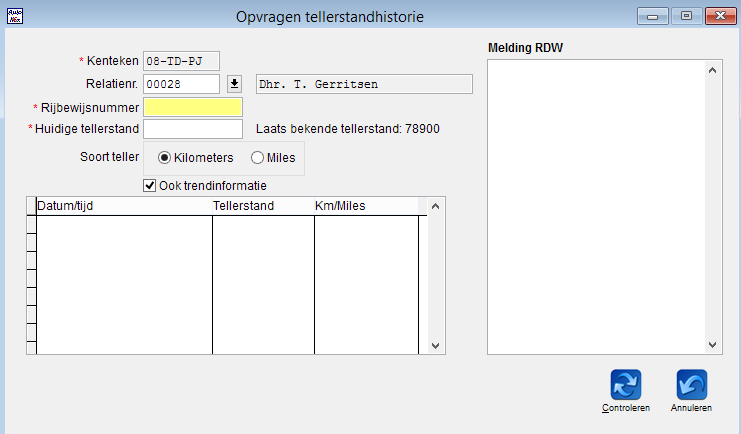The image size is (741, 434).
Task: Click the Annuleren undo icon
Action: (692, 385)
